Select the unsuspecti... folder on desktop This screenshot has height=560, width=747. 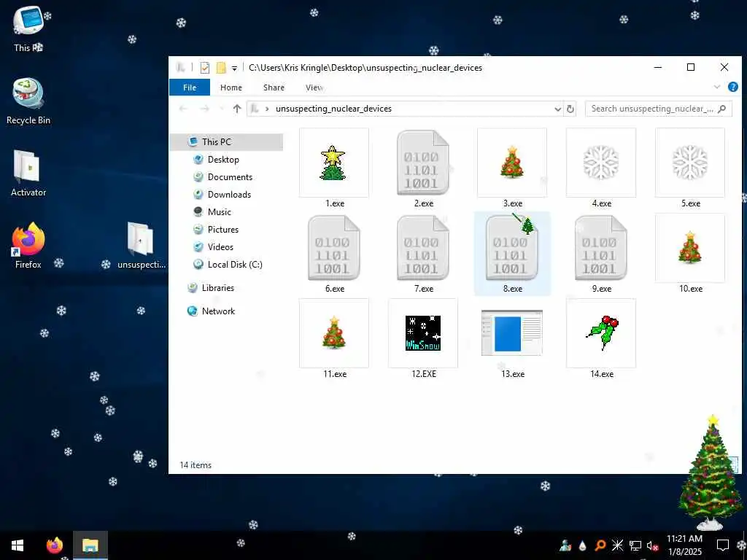point(141,246)
